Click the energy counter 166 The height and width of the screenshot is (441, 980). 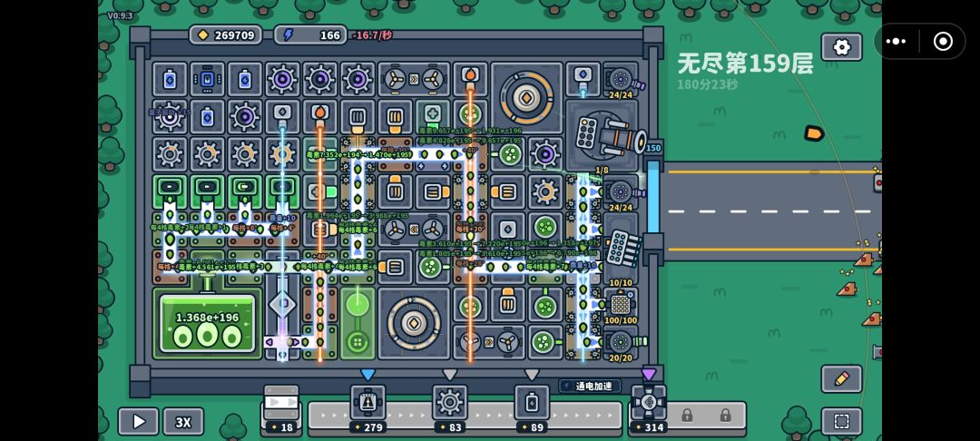310,35
